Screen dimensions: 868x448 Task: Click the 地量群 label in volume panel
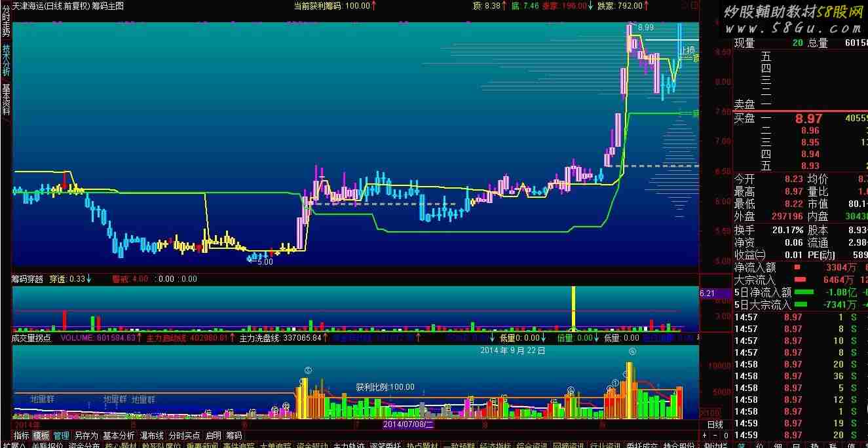tap(46, 399)
